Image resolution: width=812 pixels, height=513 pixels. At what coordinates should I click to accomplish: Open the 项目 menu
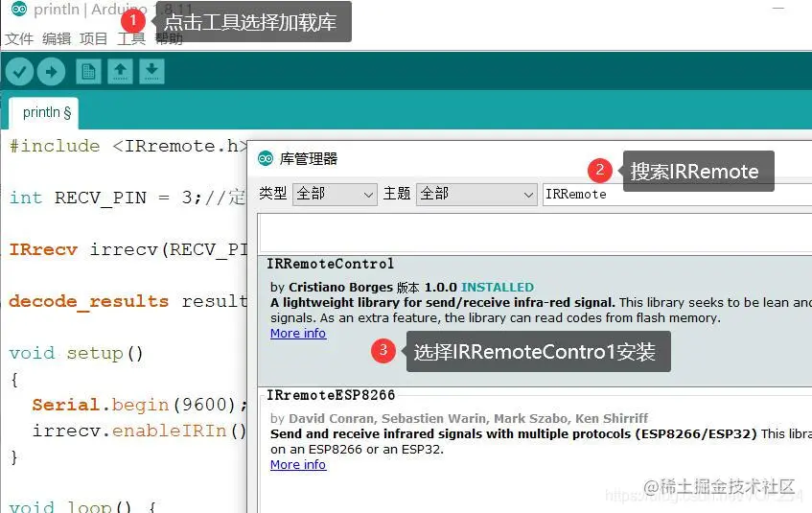pyautogui.click(x=94, y=39)
